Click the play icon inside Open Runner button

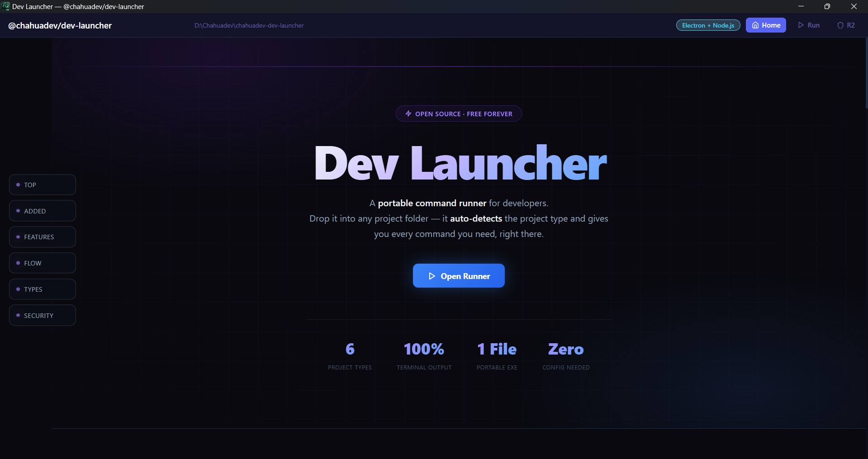(432, 276)
